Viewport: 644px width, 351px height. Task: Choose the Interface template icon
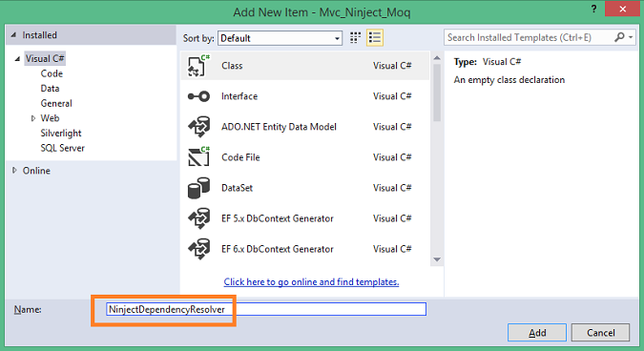[x=198, y=96]
